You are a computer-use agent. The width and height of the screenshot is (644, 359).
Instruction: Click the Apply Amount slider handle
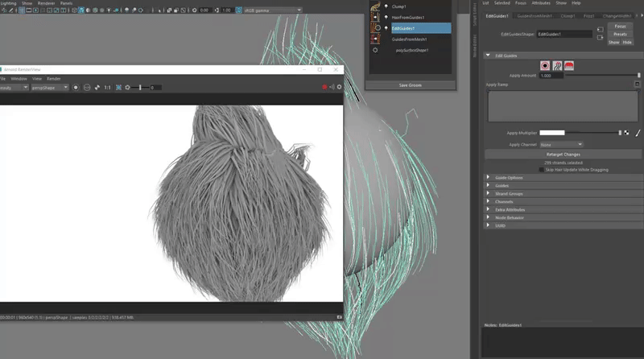point(638,75)
